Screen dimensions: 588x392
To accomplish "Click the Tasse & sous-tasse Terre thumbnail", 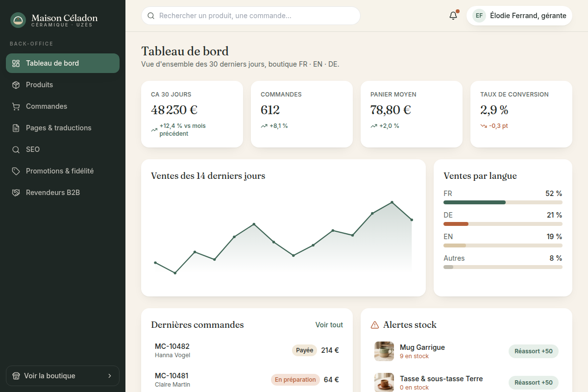I will point(384,382).
